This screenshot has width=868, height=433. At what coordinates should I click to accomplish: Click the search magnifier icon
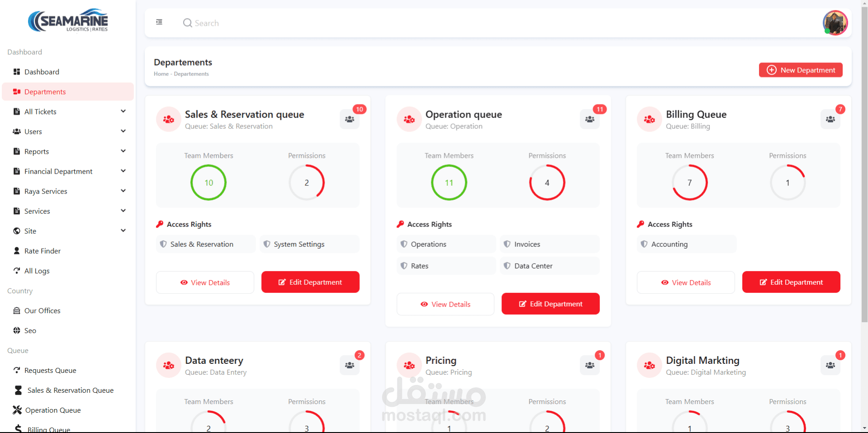click(187, 23)
